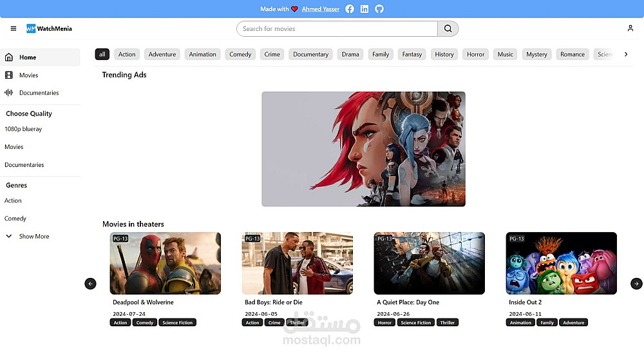Screen dimensions: 644x354
Task: Click PG-13 badge on Inside Out 2
Action: click(516, 239)
